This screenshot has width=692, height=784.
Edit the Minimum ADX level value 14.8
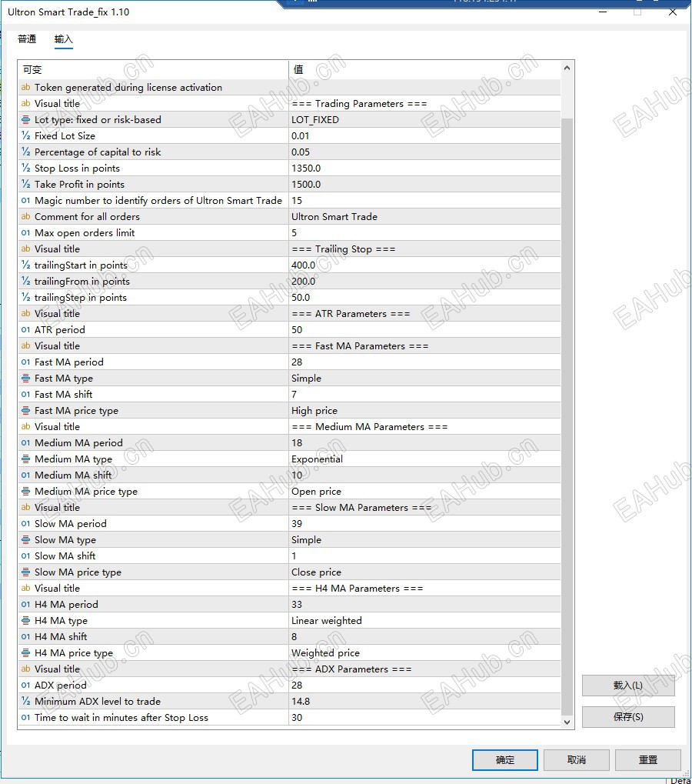click(x=424, y=702)
